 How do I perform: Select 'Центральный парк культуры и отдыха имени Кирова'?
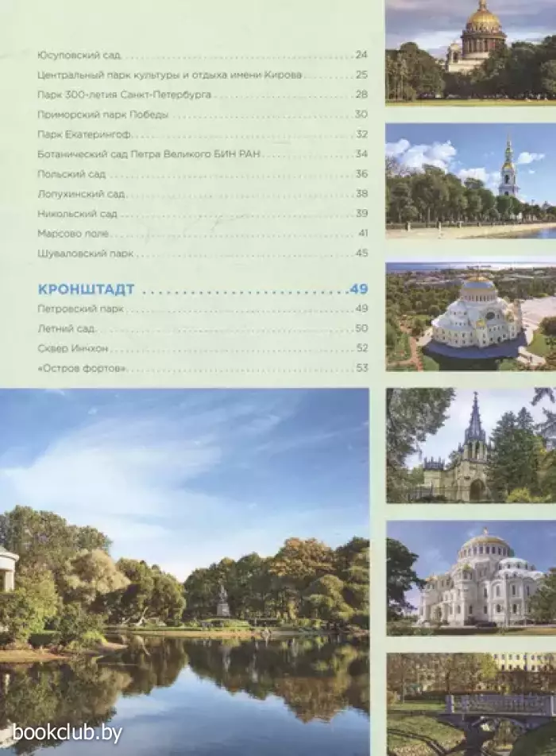[170, 75]
